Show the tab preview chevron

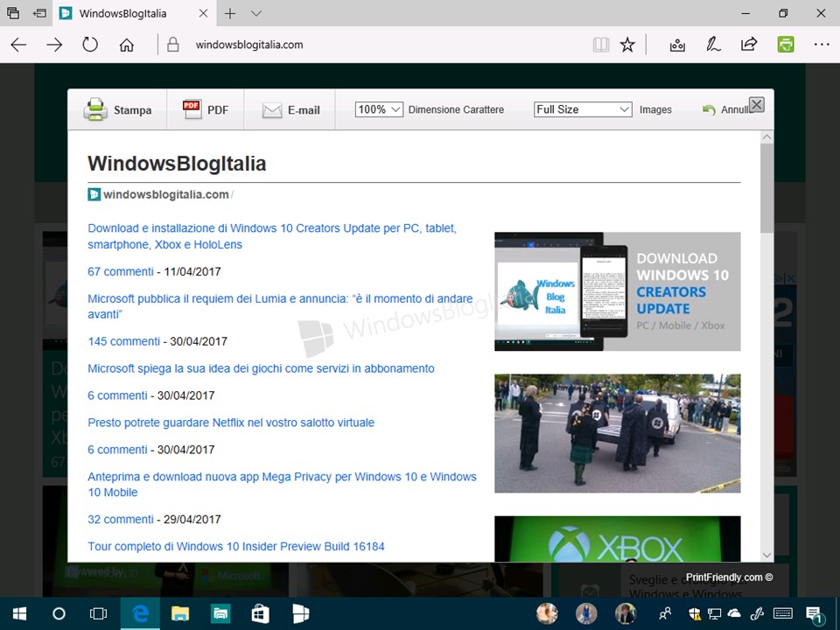(x=256, y=13)
